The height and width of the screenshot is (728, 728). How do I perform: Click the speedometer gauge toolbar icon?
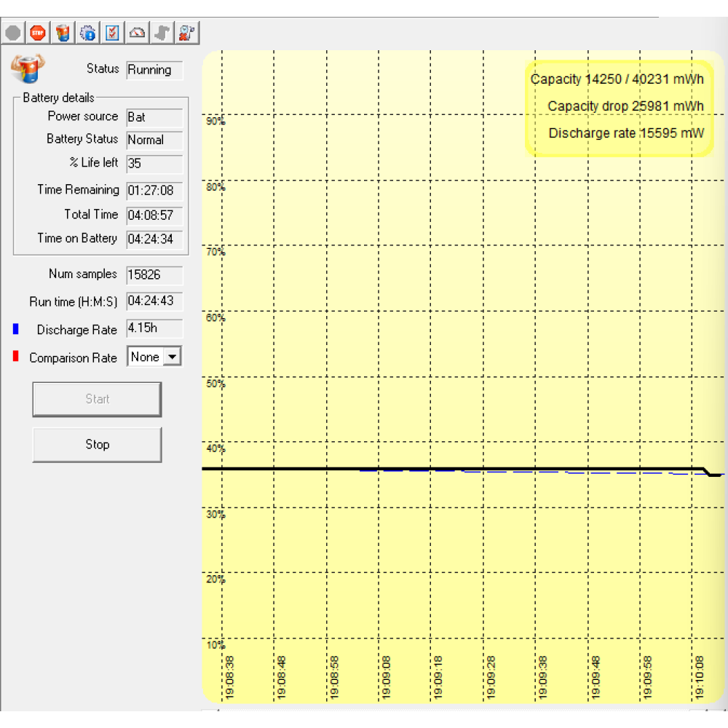click(x=138, y=33)
